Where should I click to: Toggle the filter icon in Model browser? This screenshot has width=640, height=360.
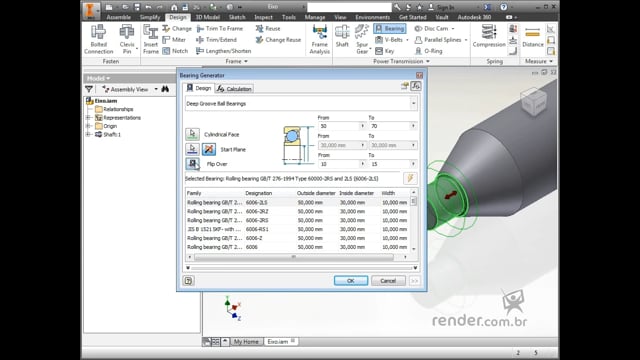tap(89, 89)
